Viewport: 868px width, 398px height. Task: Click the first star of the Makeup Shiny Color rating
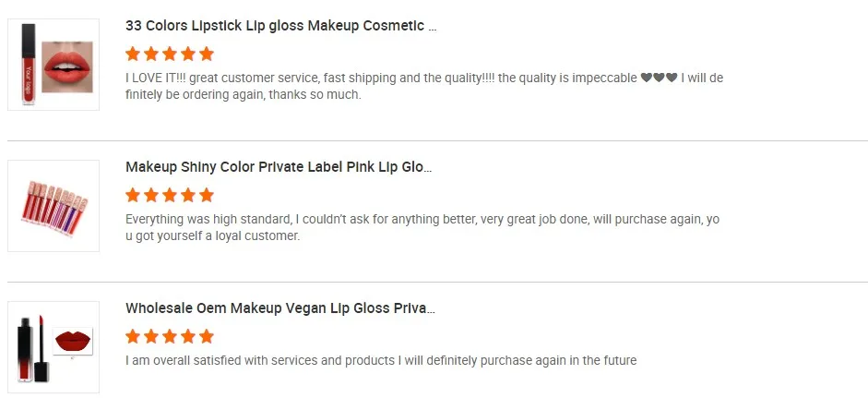pyautogui.click(x=133, y=195)
